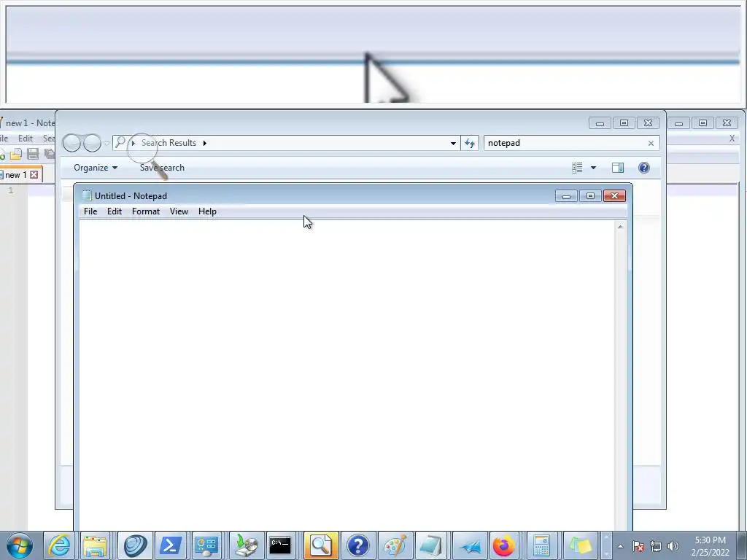Maximize the Untitled Notepad window
747x560 pixels.
click(x=589, y=196)
